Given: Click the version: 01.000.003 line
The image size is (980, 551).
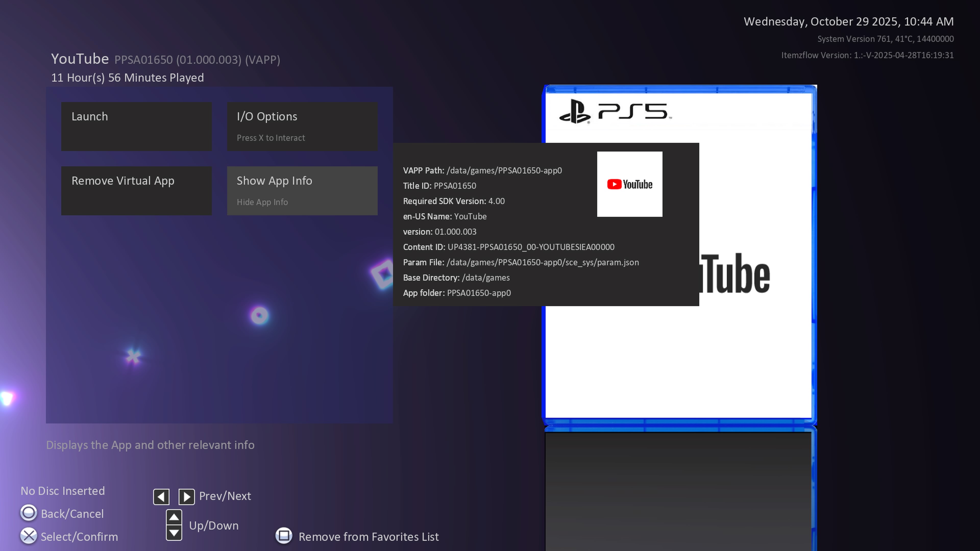Looking at the screenshot, I should point(440,232).
